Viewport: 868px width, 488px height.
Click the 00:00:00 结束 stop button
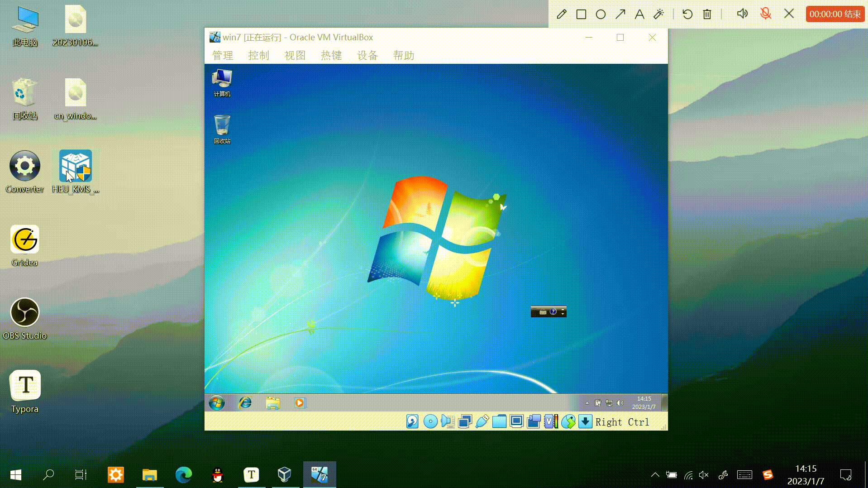tap(835, 14)
